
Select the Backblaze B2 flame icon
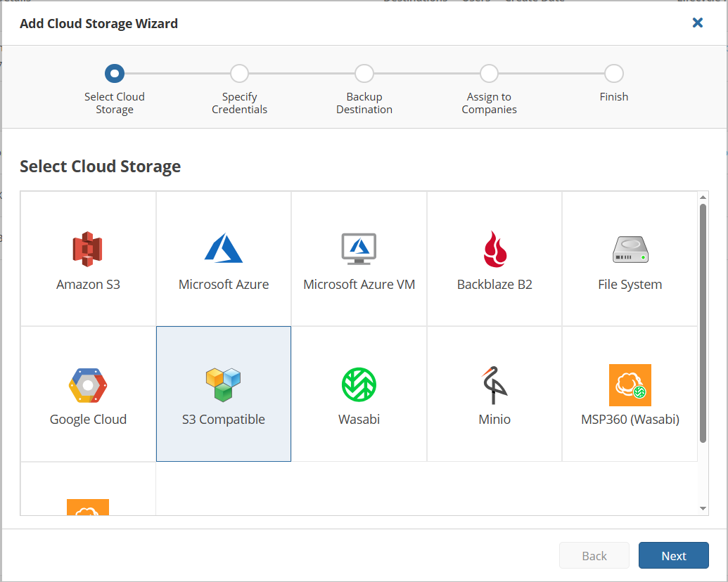click(x=495, y=249)
